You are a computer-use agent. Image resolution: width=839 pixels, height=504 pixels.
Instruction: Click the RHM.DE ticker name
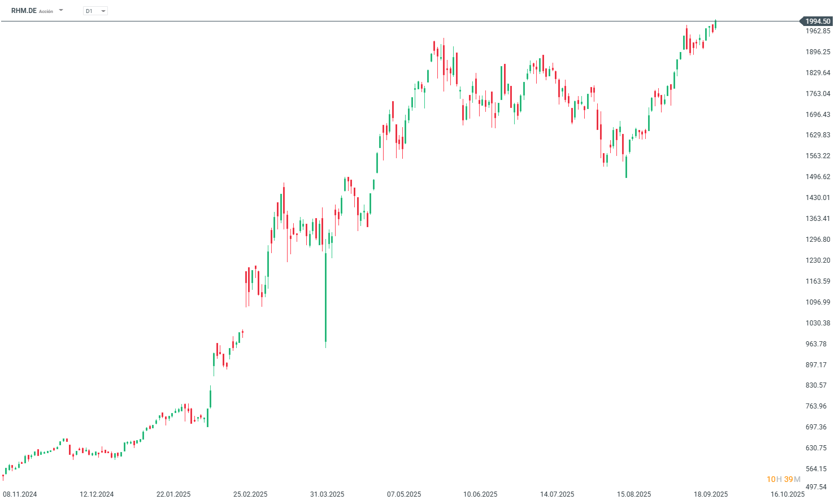(x=24, y=11)
